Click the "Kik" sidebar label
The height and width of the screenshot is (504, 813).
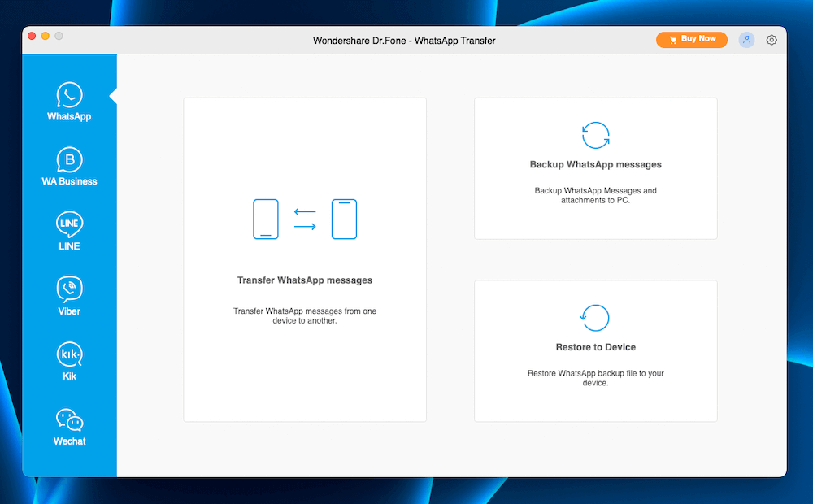(x=69, y=376)
